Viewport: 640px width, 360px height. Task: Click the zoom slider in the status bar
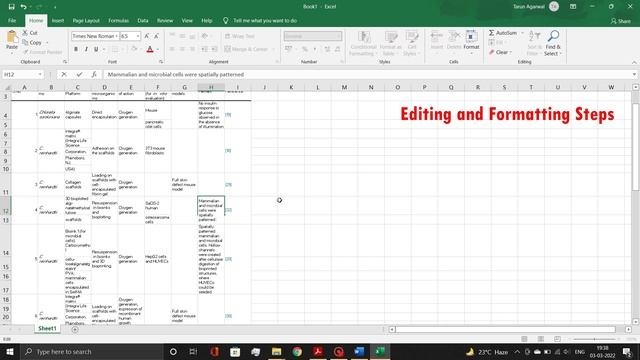coord(594,339)
